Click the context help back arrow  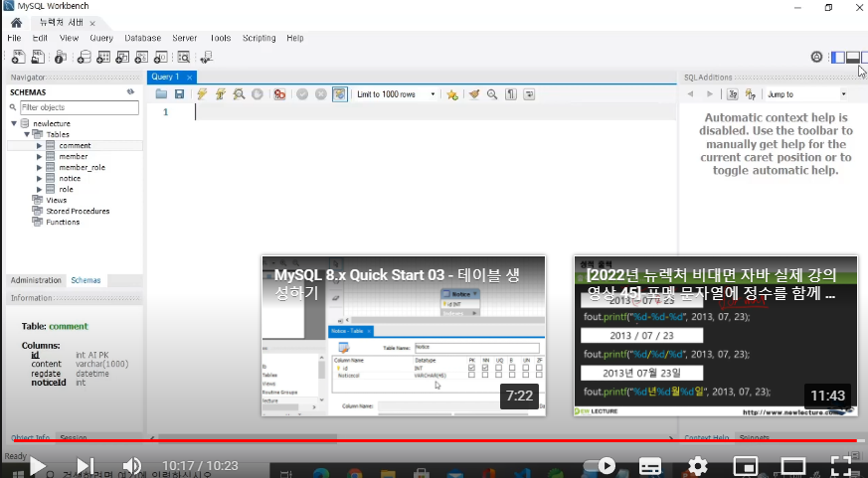[690, 94]
